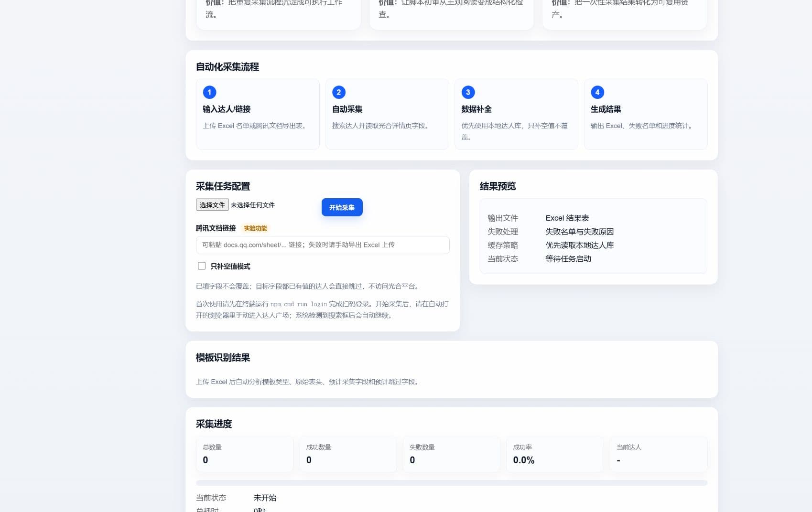Click the Excel 结果表 value
This screenshot has width=812, height=512.
pyautogui.click(x=567, y=218)
